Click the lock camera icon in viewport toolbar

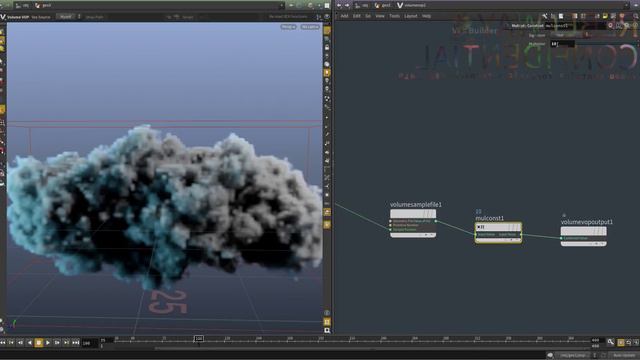(327, 47)
